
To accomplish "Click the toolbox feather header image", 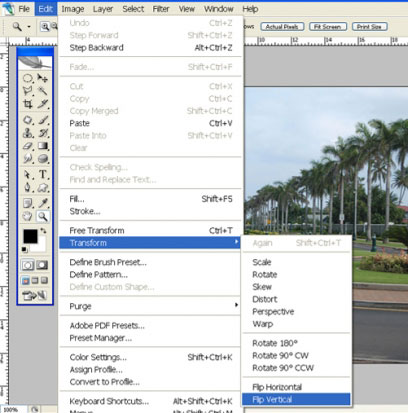I will coord(35,63).
